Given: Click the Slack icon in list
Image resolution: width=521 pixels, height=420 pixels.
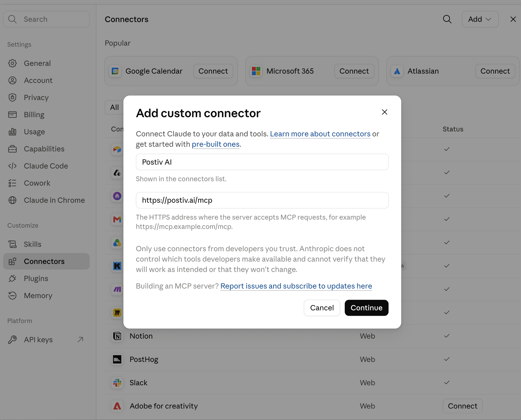Looking at the screenshot, I should click(x=117, y=383).
